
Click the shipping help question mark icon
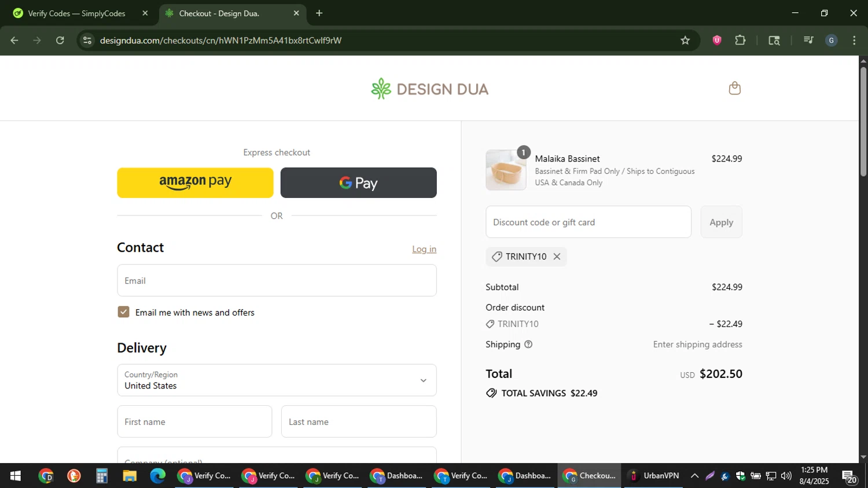coord(528,344)
